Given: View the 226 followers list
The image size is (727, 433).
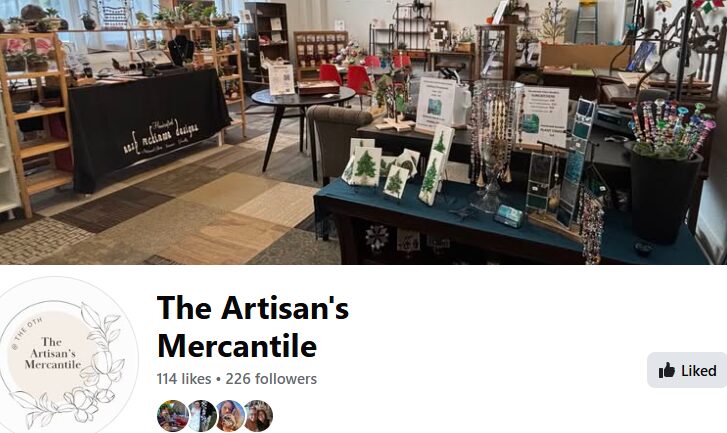Looking at the screenshot, I should tap(271, 379).
